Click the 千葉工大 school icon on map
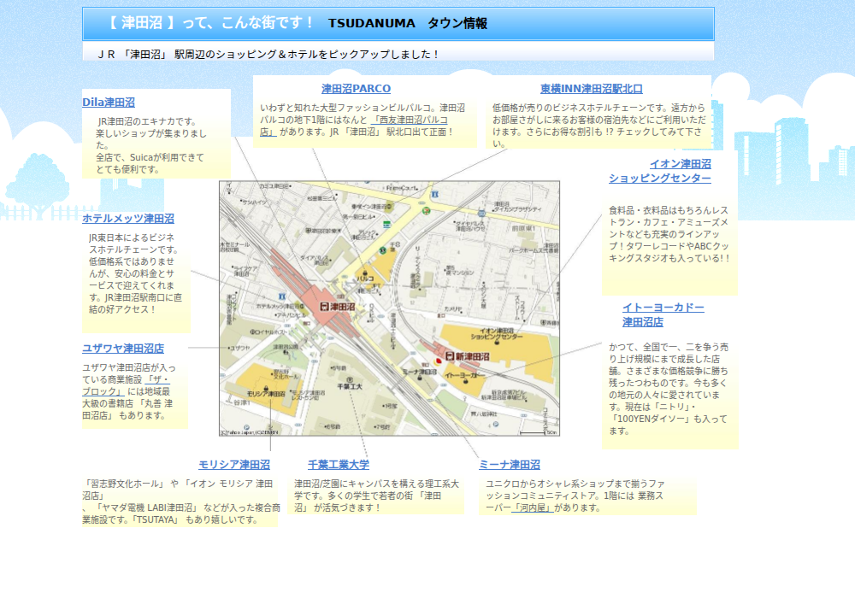The height and width of the screenshot is (616, 855). coord(350,379)
